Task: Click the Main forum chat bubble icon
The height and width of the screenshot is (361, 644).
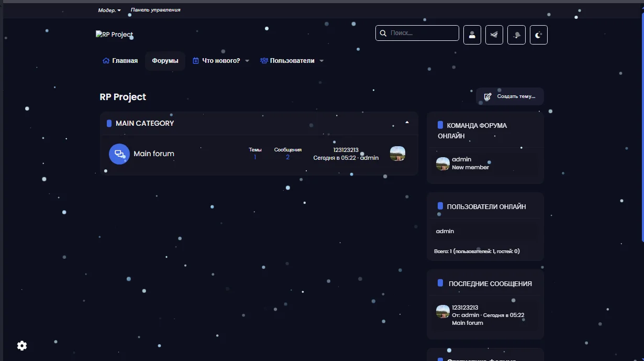Action: point(119,154)
